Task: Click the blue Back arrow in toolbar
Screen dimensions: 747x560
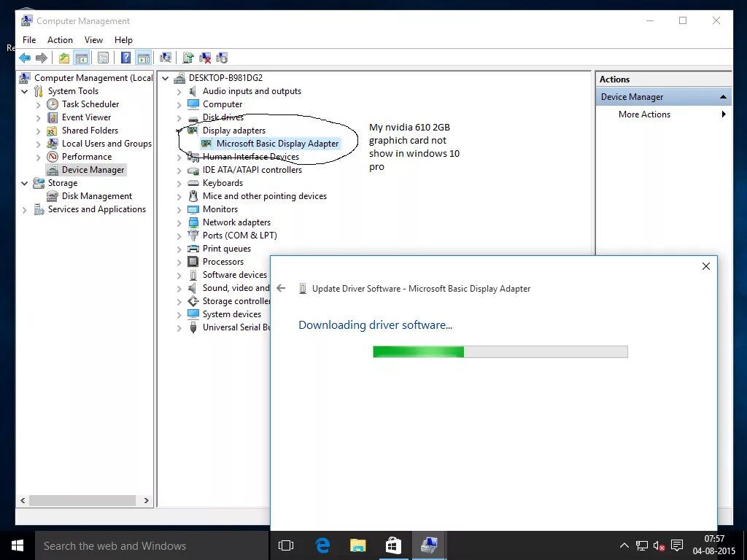Action: point(25,58)
